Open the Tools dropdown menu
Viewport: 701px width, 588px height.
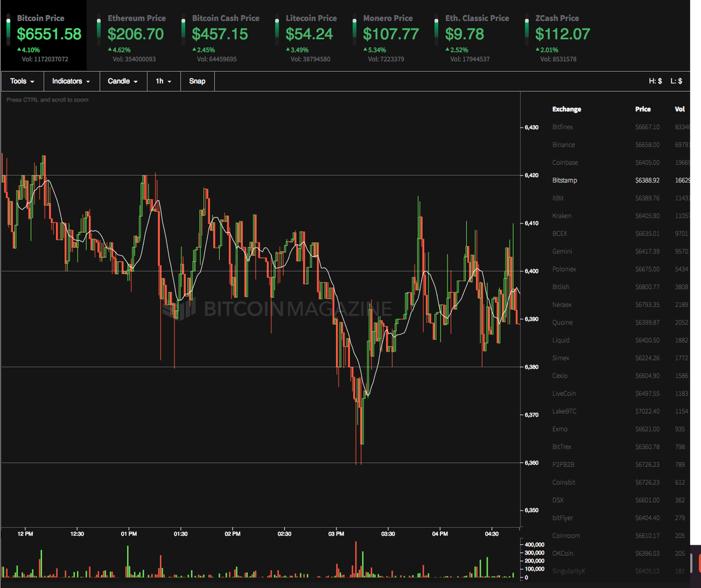point(22,81)
